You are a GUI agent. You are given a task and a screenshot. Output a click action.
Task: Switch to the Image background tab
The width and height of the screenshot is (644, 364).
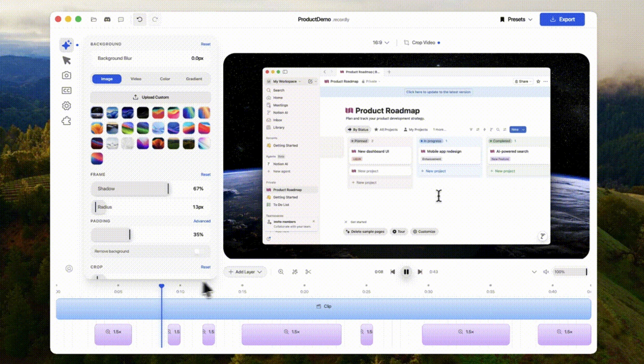(x=107, y=79)
